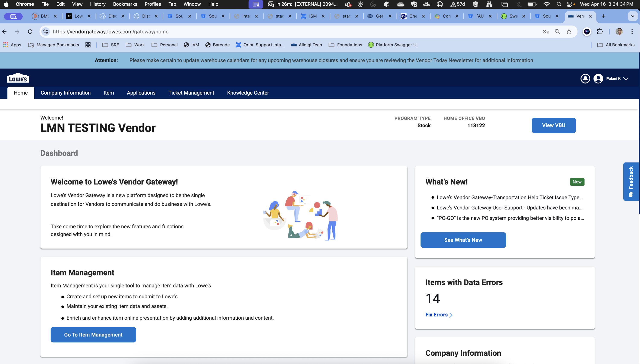Click the Gateway-User Support news item
The width and height of the screenshot is (640, 364).
(x=509, y=207)
